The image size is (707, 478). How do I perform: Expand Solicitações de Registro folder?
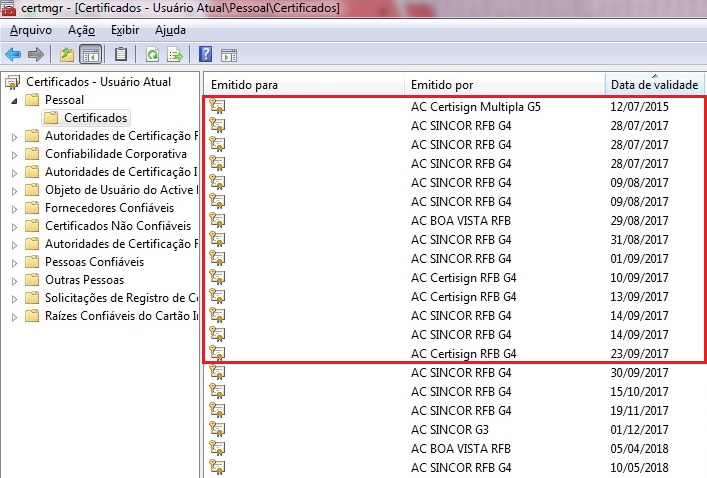point(14,299)
